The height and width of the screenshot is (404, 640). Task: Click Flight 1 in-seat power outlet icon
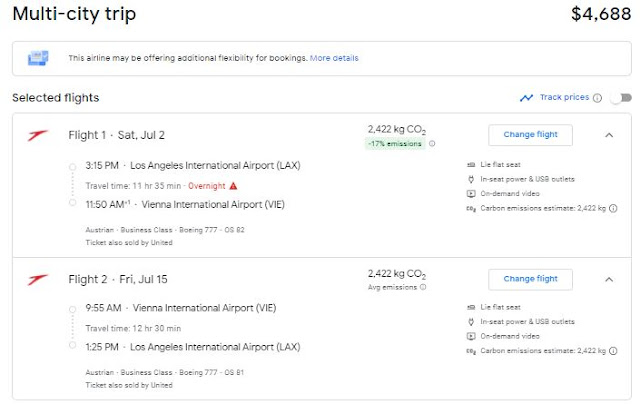coord(471,179)
